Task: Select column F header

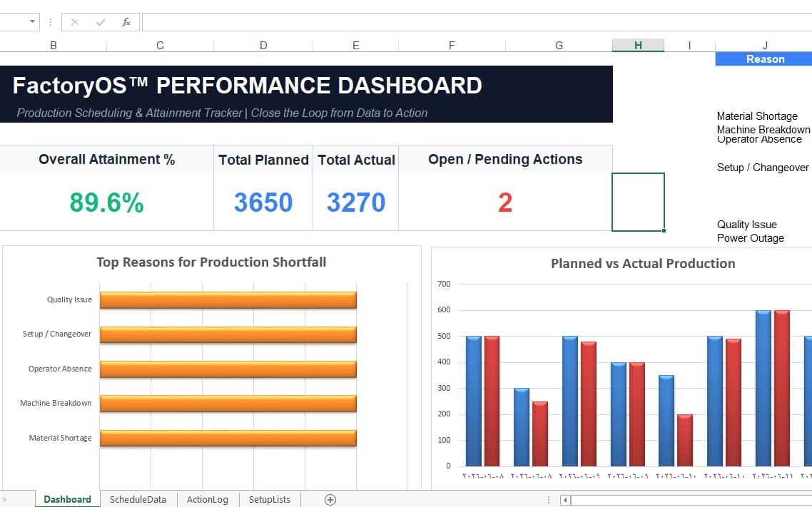Action: point(452,46)
